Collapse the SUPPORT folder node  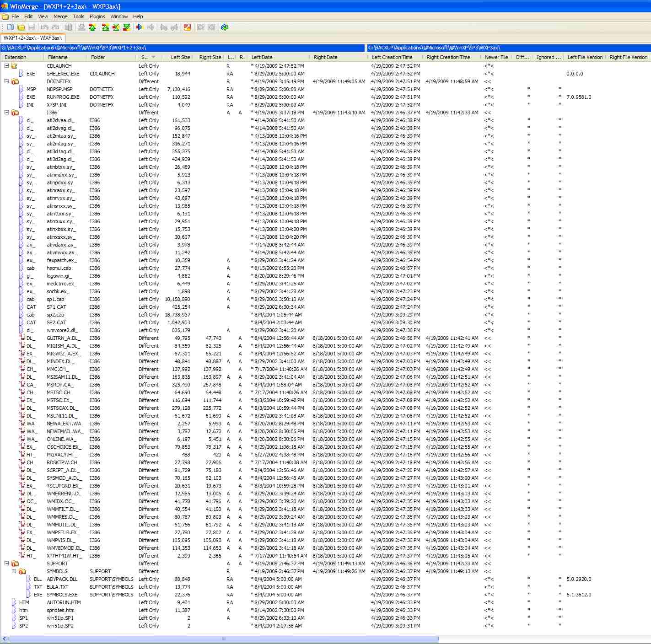[x=6, y=563]
